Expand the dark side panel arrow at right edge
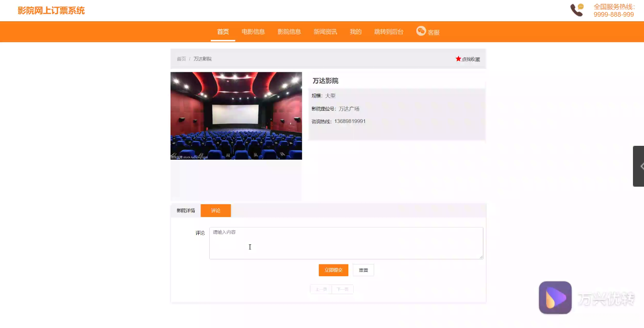The width and height of the screenshot is (644, 328). click(x=639, y=166)
